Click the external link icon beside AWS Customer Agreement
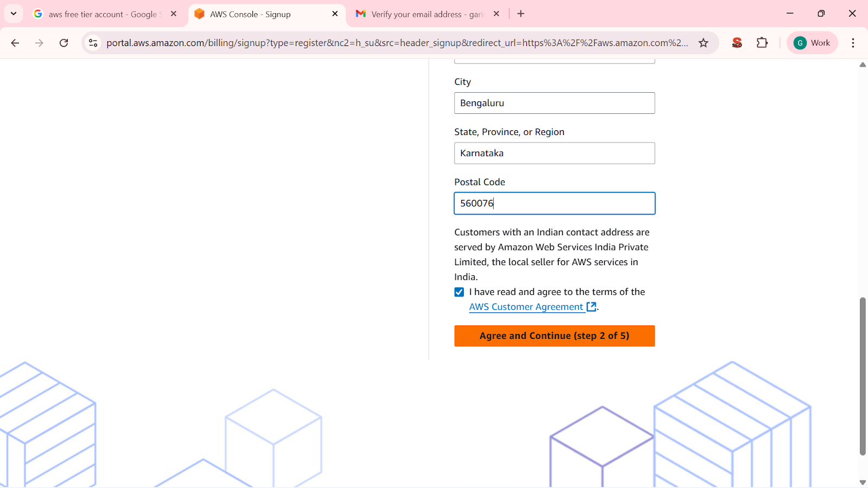This screenshot has width=868, height=488. pyautogui.click(x=590, y=306)
